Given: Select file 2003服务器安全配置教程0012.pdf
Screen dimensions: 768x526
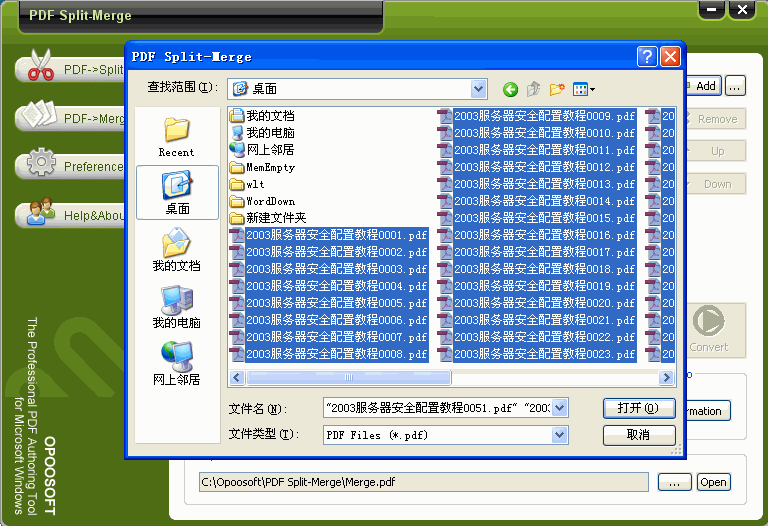Looking at the screenshot, I should click(x=537, y=167).
